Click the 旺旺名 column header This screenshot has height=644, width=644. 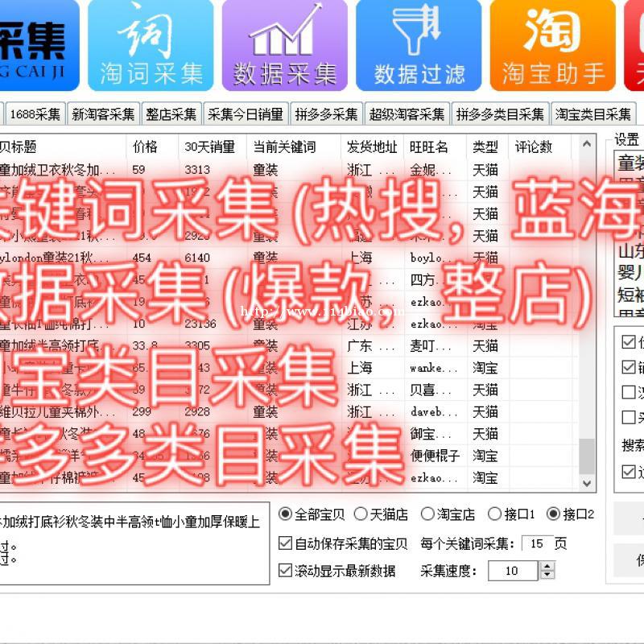click(x=435, y=147)
